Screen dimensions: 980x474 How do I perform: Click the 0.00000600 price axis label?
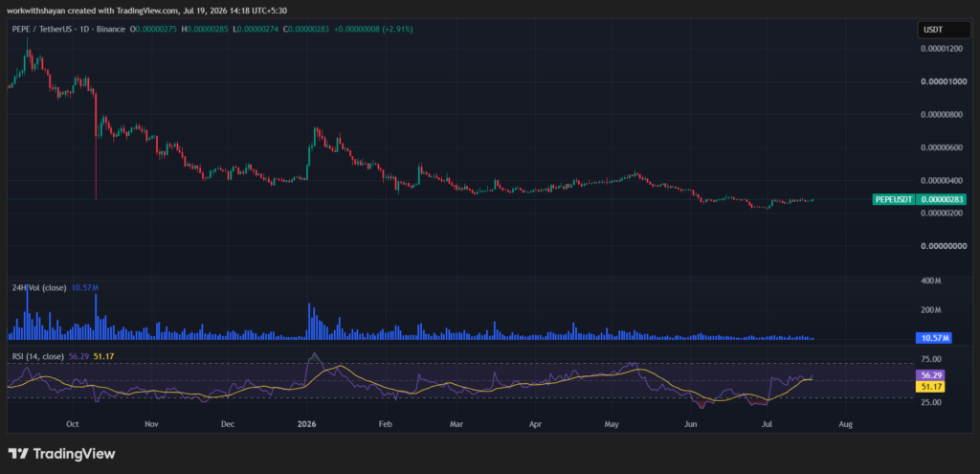click(943, 147)
